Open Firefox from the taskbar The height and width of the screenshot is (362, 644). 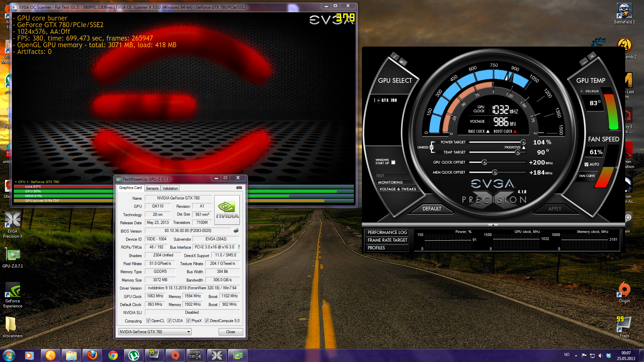[92, 355]
